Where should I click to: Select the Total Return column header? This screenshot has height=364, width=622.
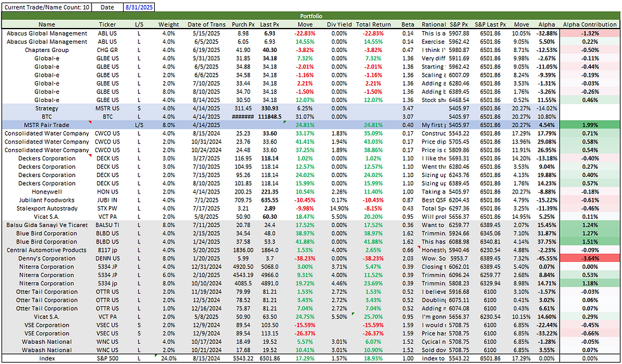pyautogui.click(x=373, y=25)
